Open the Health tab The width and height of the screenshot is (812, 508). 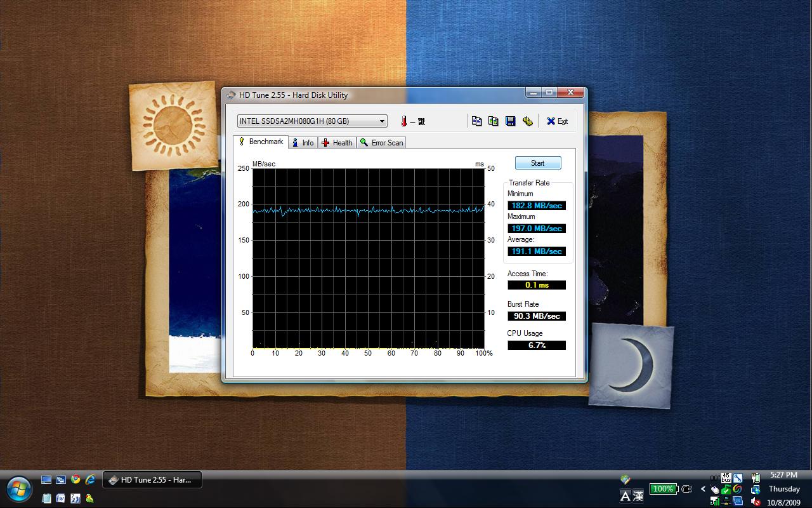tap(336, 143)
